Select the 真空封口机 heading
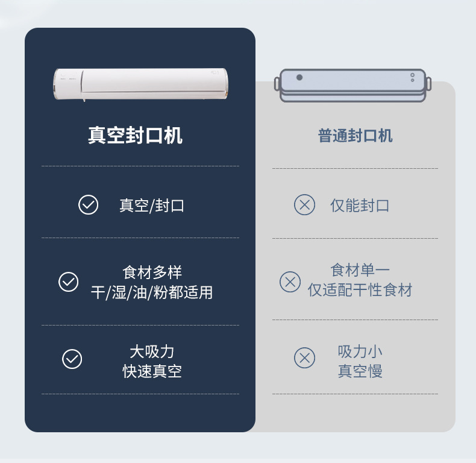 click(135, 135)
